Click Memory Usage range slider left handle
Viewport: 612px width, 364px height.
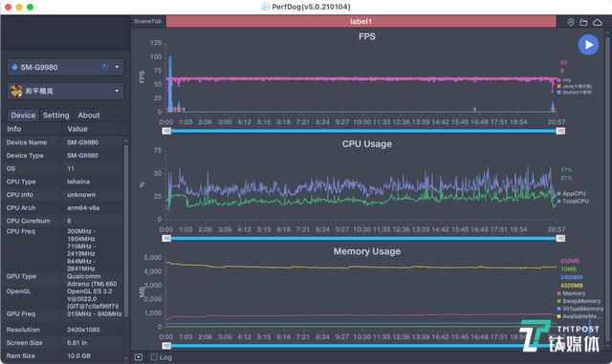[x=166, y=346]
